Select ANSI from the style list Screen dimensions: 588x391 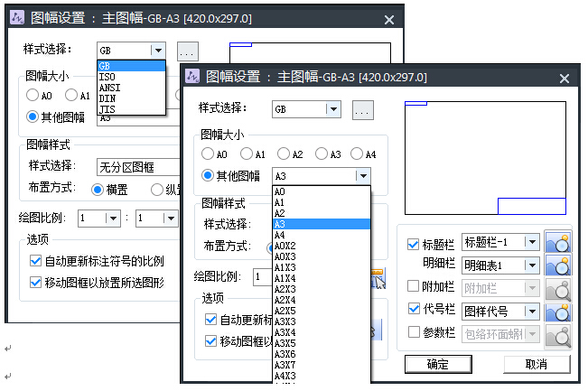[107, 88]
